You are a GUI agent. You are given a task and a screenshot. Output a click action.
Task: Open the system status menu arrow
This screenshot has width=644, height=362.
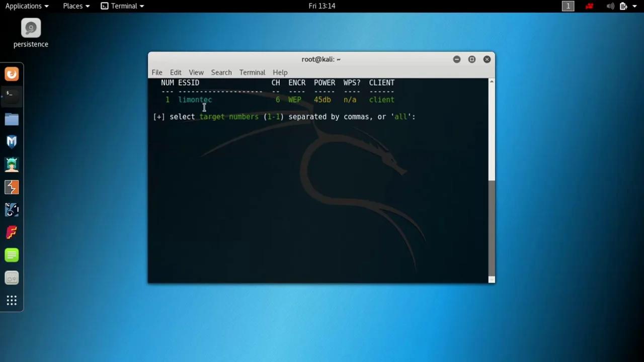click(634, 6)
